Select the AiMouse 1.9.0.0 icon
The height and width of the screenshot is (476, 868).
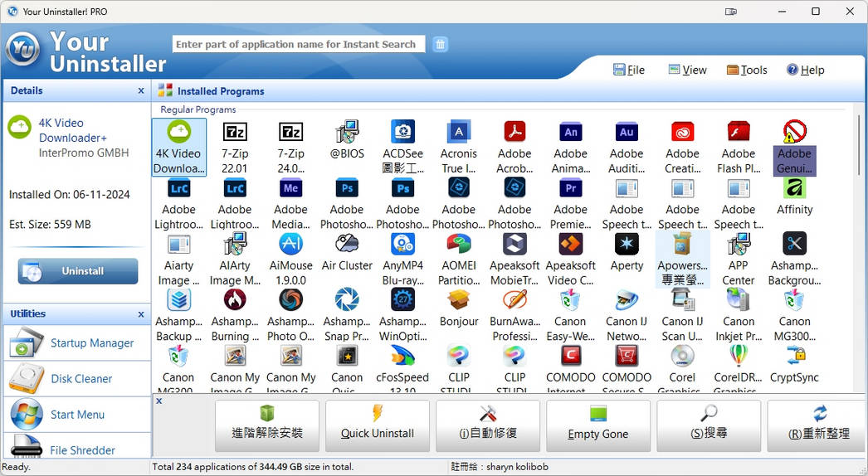pos(290,244)
